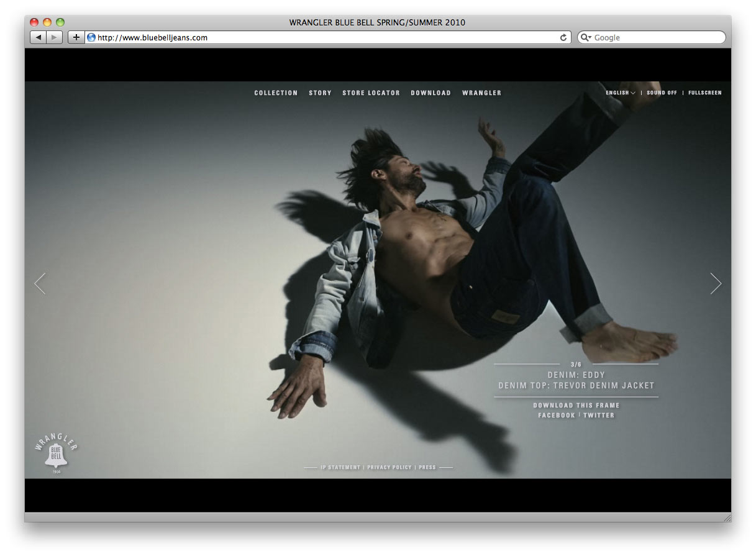The image size is (756, 556).
Task: Share frame via Twitter link
Action: click(598, 415)
